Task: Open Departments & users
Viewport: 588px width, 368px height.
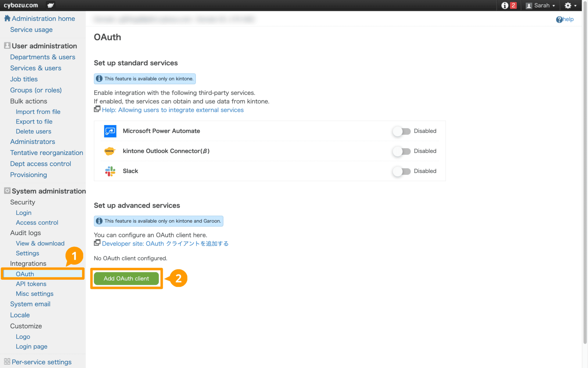Action: [x=43, y=57]
